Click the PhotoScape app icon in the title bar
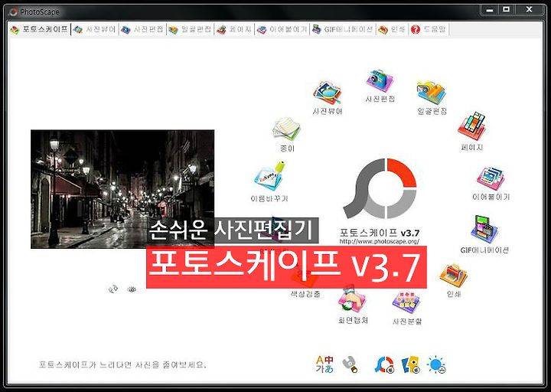551x392 pixels. [13, 12]
